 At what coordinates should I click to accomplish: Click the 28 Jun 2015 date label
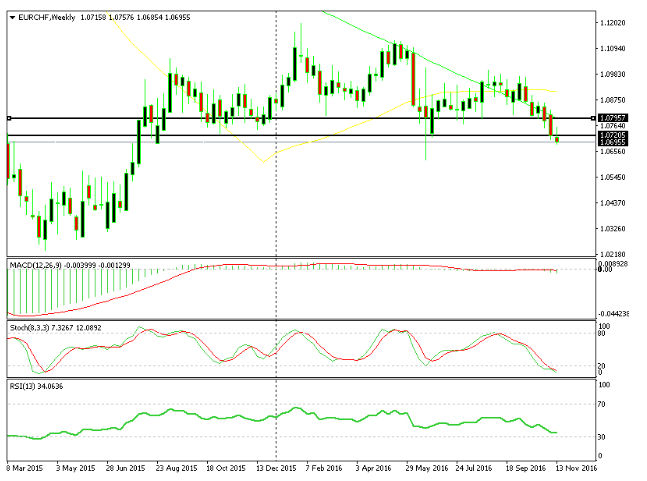[x=125, y=468]
